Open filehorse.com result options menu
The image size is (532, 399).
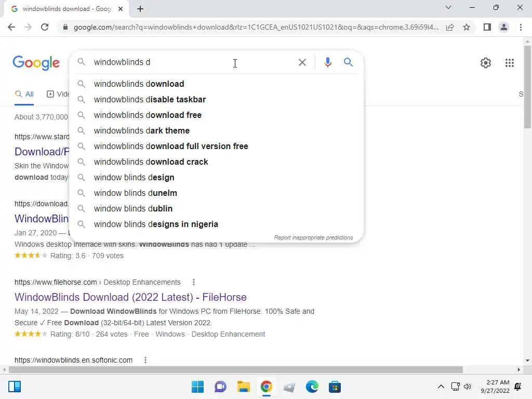pos(193,282)
